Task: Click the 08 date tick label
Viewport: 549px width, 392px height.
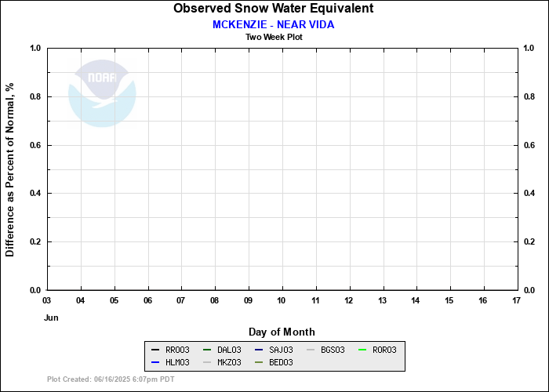Action: point(214,300)
